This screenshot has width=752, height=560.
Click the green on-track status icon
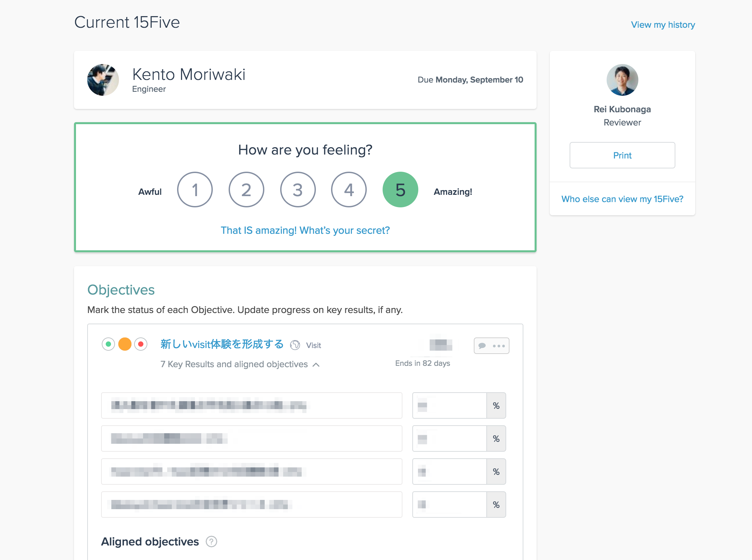(x=108, y=345)
